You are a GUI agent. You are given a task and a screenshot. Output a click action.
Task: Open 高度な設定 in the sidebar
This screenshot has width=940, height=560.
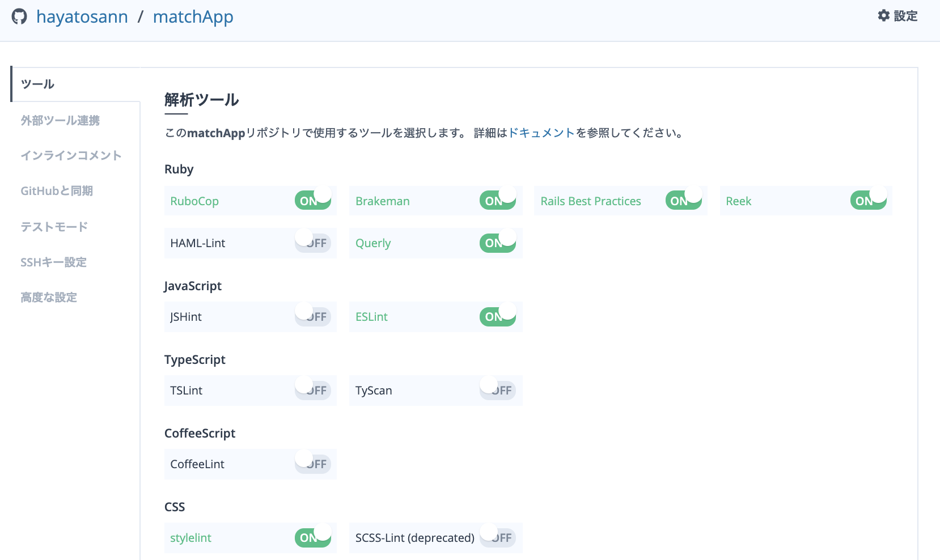[49, 297]
